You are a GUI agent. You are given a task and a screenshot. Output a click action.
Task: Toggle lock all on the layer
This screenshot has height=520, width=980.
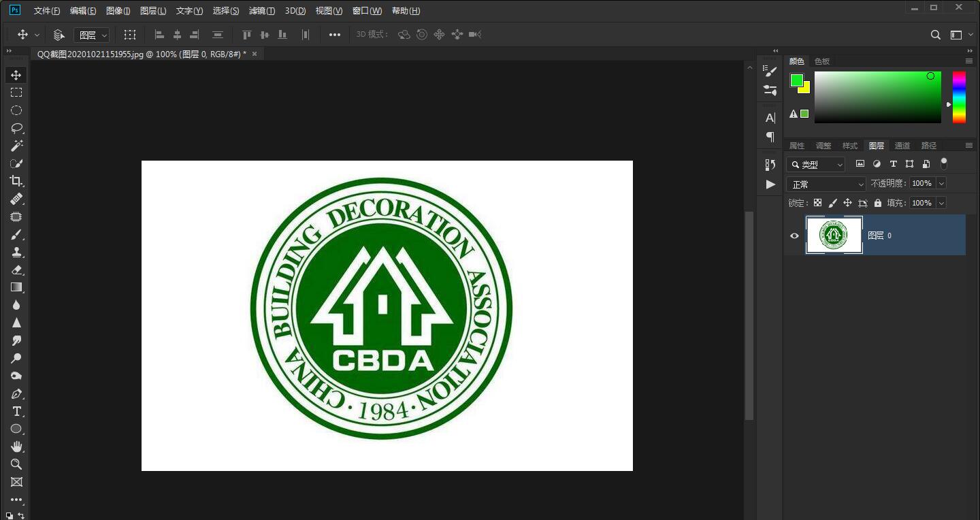[x=877, y=203]
